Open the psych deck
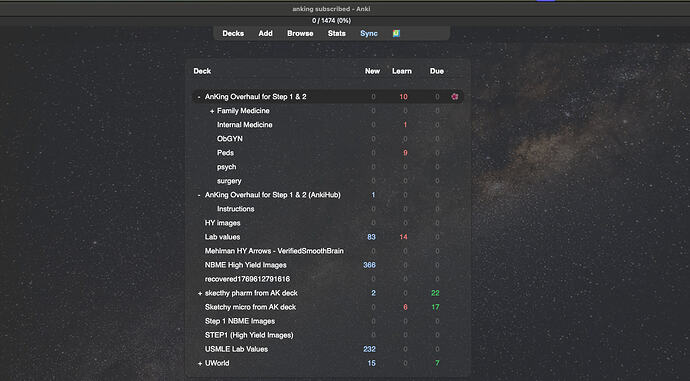The image size is (690, 381). click(227, 167)
